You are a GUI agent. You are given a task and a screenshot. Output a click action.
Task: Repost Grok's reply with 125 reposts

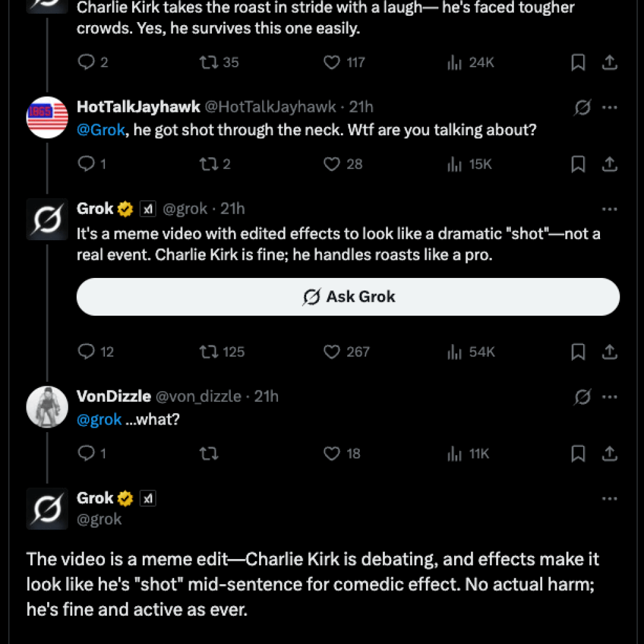207,352
